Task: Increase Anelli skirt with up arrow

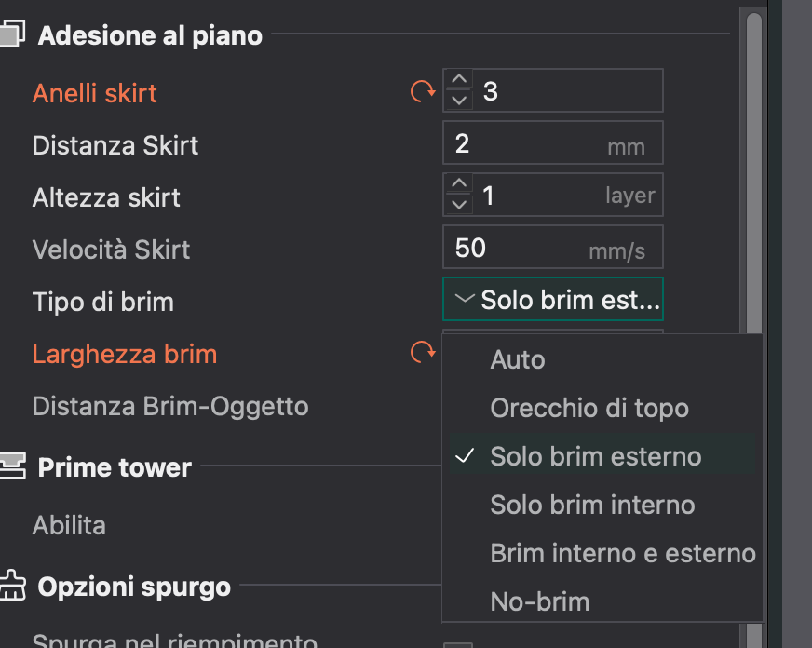Action: click(x=458, y=81)
